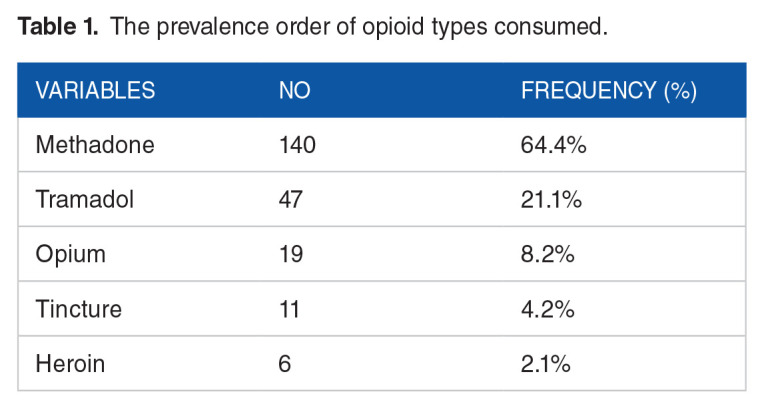
Task: Click the 64.4% frequency cell
Action: (553, 145)
